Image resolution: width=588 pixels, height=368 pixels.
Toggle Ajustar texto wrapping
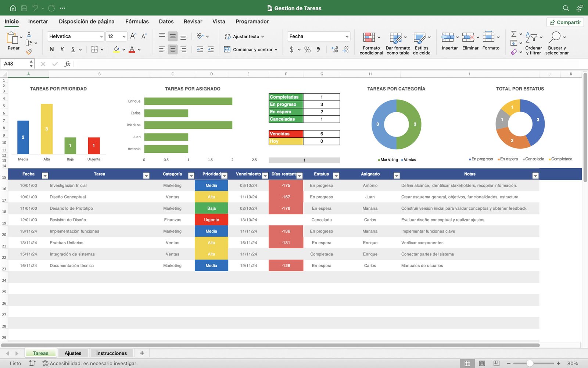click(x=244, y=36)
